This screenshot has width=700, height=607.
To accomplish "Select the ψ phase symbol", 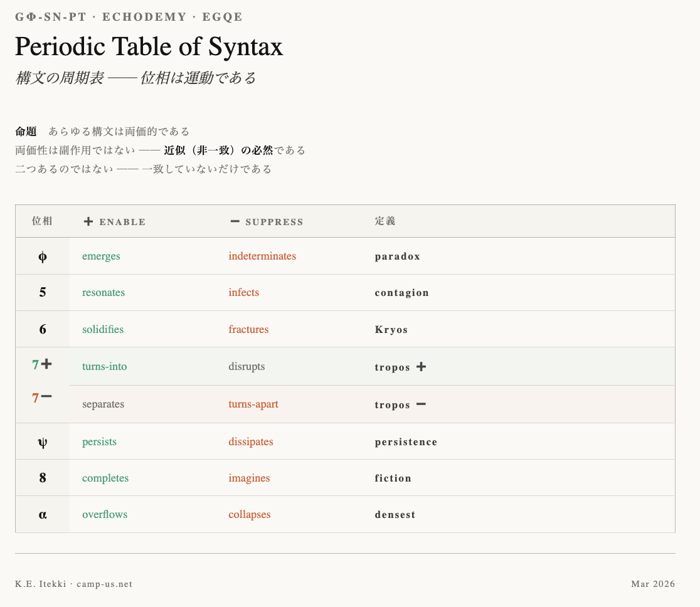I will pos(42,441).
